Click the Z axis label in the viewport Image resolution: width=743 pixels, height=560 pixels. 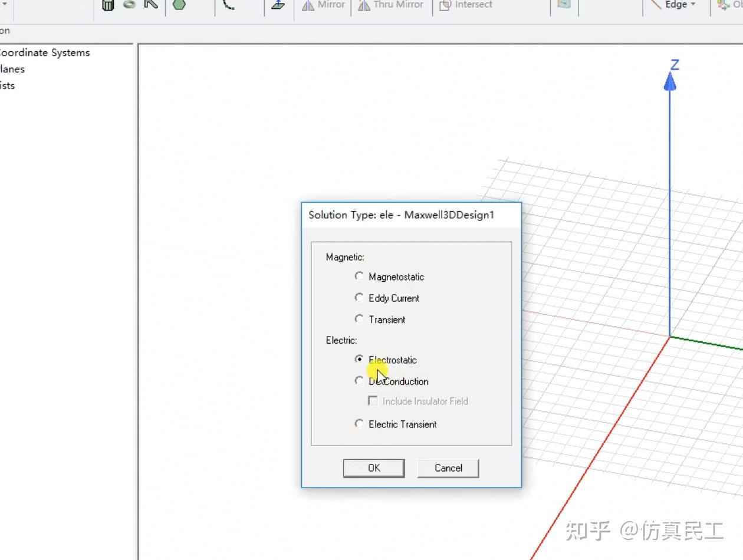(x=675, y=65)
